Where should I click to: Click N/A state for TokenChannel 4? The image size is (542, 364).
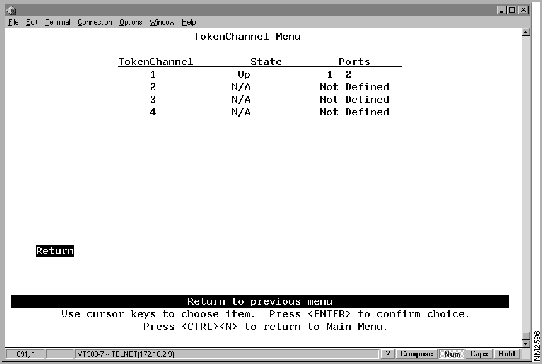(x=241, y=112)
